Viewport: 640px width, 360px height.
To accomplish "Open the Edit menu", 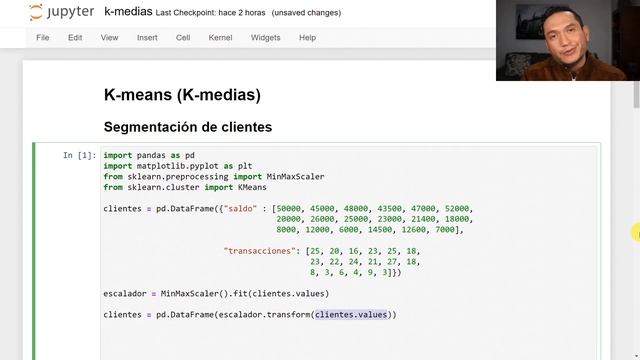I will tap(75, 38).
